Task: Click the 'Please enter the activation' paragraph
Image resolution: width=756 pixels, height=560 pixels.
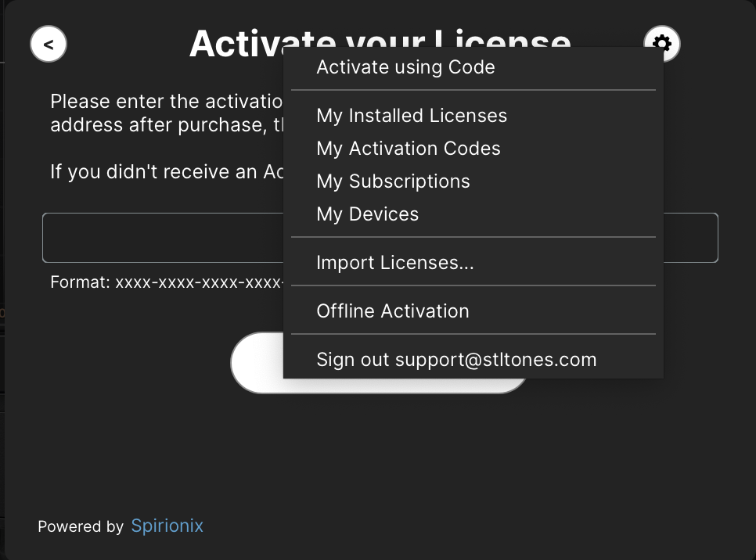Action: [x=167, y=113]
